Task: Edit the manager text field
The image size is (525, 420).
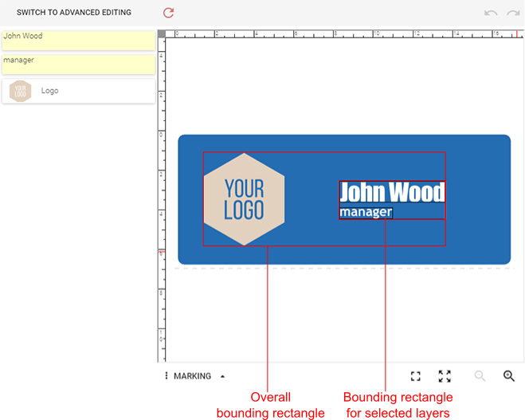Action: [79, 65]
